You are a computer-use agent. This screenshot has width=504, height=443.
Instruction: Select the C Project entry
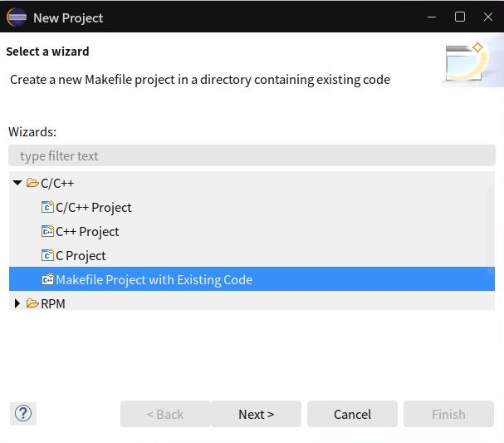[x=81, y=256]
